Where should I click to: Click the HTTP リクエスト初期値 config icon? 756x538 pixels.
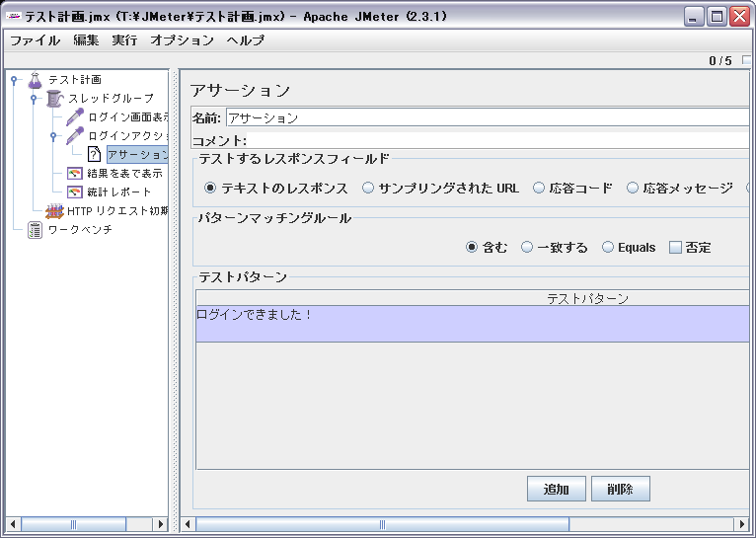(54, 211)
